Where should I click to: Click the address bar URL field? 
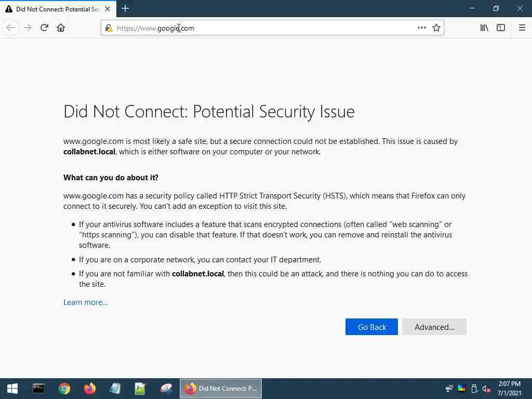click(x=260, y=28)
